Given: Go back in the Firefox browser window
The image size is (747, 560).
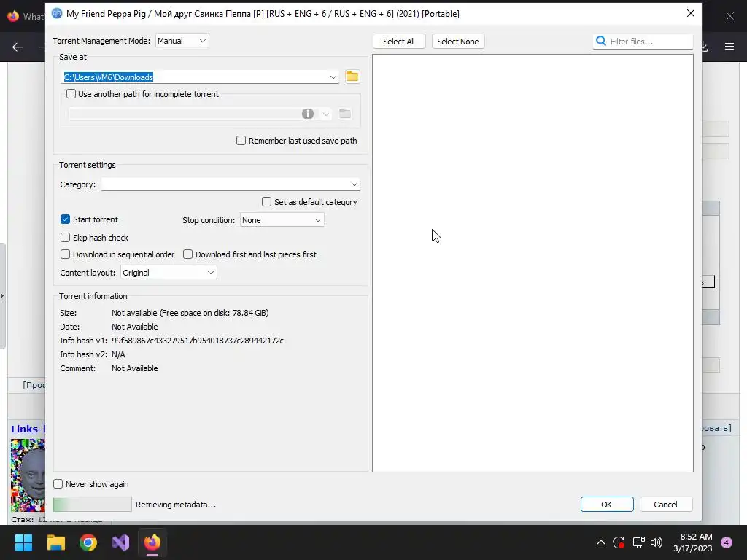Looking at the screenshot, I should click(x=18, y=47).
